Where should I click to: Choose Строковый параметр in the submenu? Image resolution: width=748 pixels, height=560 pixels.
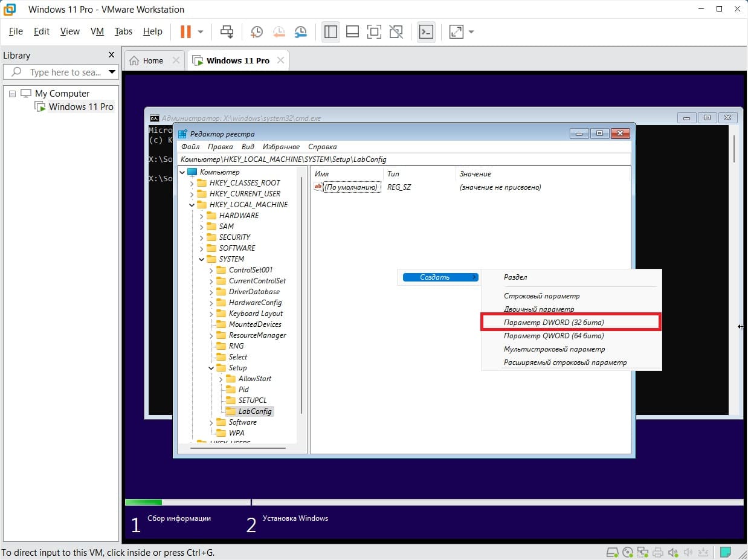pyautogui.click(x=571, y=296)
